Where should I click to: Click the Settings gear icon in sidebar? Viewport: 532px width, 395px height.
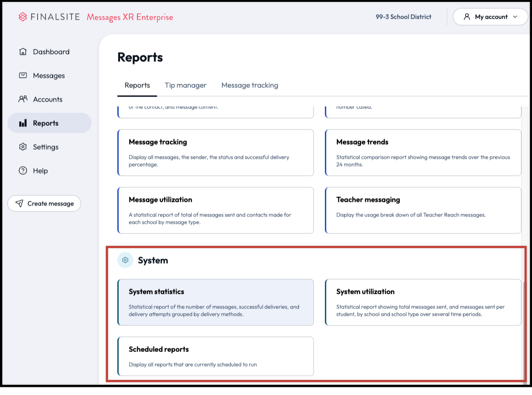pos(22,147)
